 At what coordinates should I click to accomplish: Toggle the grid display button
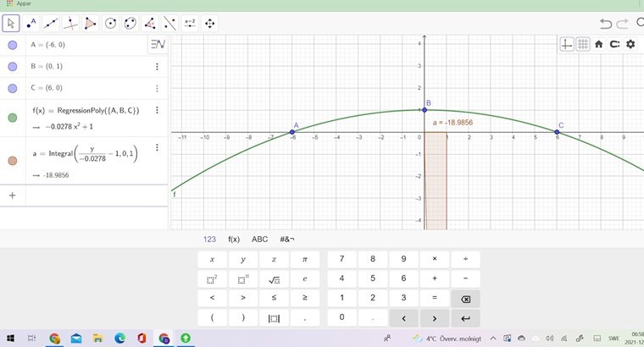[583, 44]
